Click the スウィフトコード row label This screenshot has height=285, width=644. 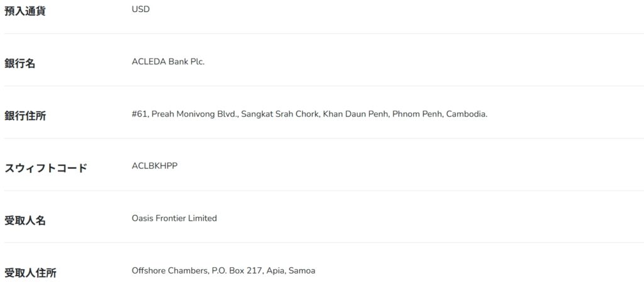click(x=46, y=168)
